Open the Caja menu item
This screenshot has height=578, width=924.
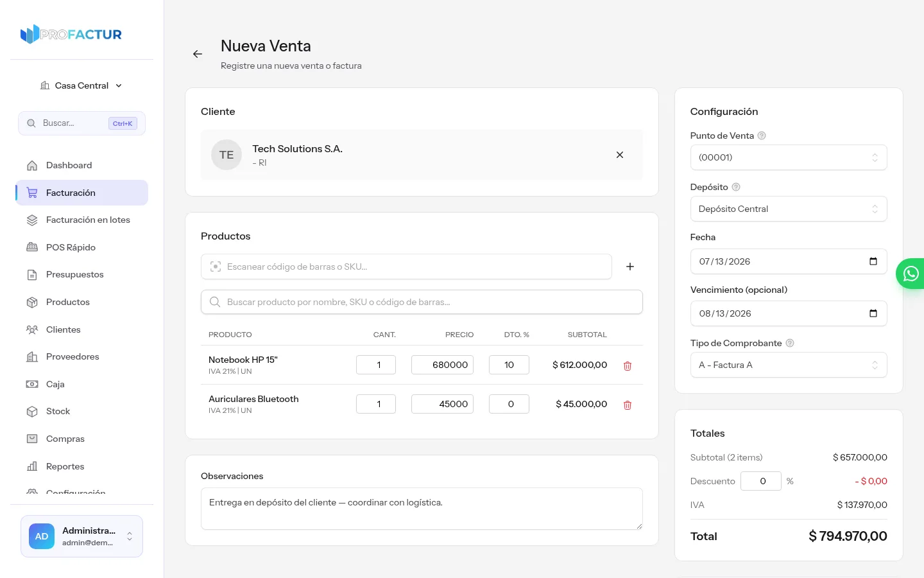tap(82, 384)
